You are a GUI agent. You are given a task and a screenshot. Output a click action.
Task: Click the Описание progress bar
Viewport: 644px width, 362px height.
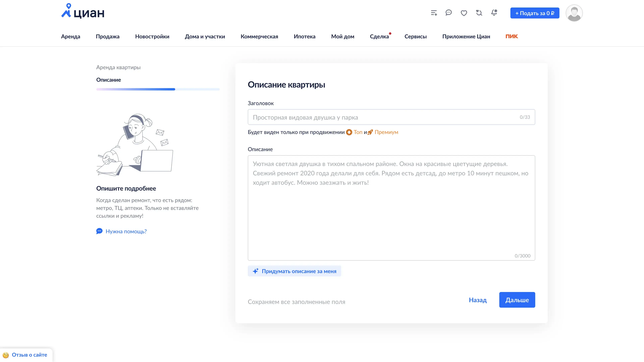coord(158,89)
